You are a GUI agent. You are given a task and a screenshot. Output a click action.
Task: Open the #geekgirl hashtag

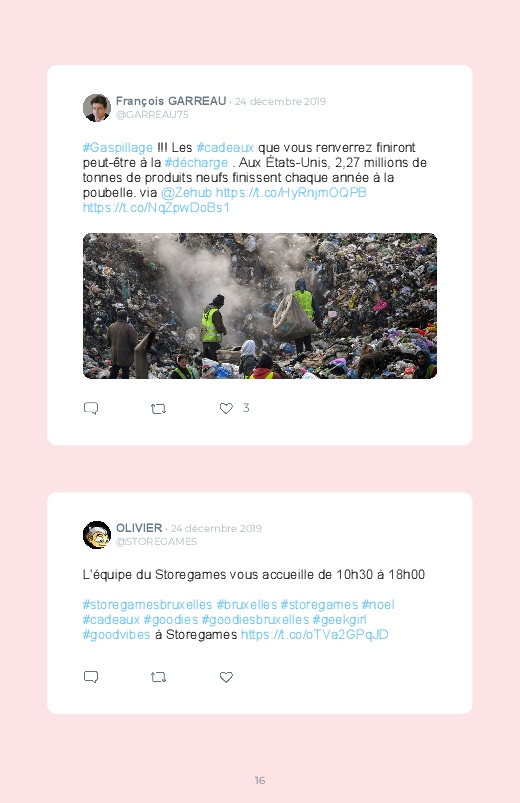coord(340,620)
